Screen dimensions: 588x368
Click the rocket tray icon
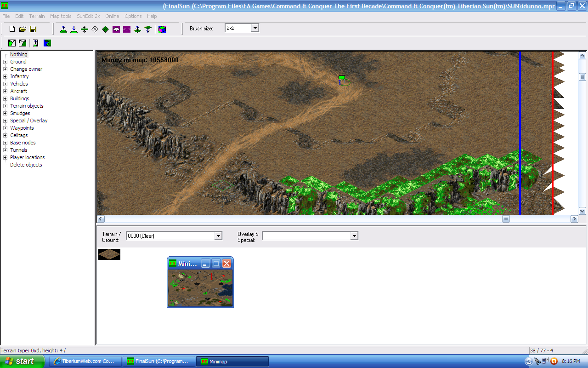click(537, 361)
